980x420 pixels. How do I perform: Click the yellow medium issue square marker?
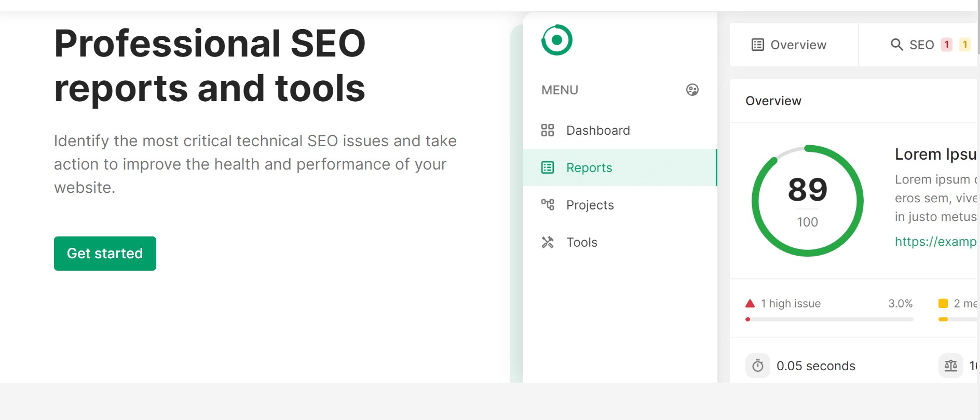click(x=943, y=303)
